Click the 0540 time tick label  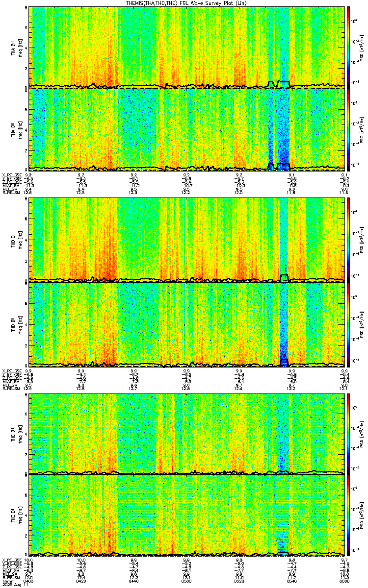292,581
